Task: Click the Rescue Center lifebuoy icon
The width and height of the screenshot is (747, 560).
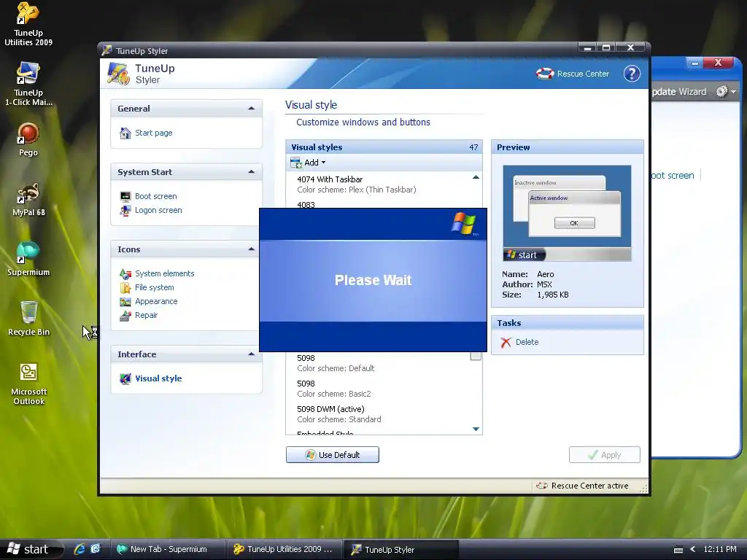Action: [x=544, y=74]
